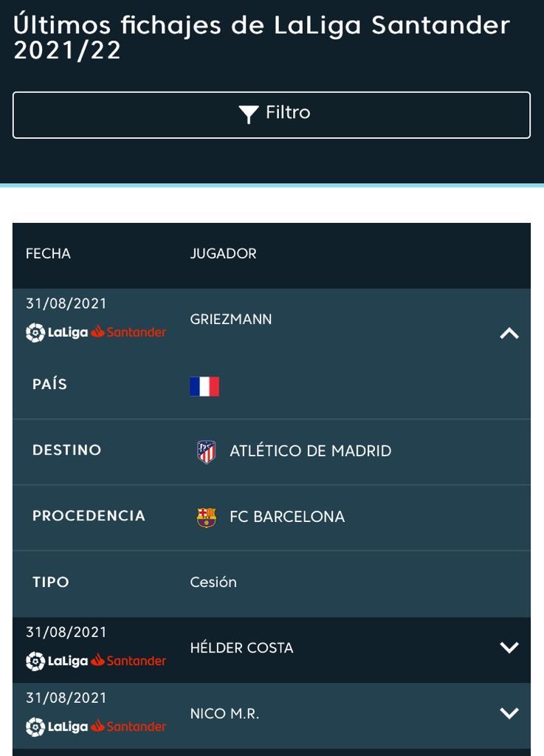Image resolution: width=544 pixels, height=756 pixels.
Task: Collapse the Griezmann transfer details
Action: pyautogui.click(x=509, y=333)
